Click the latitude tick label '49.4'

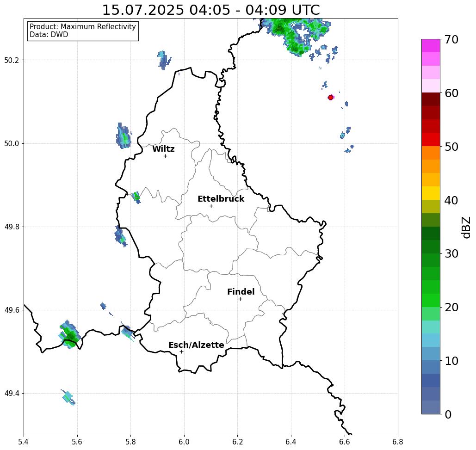(x=12, y=394)
